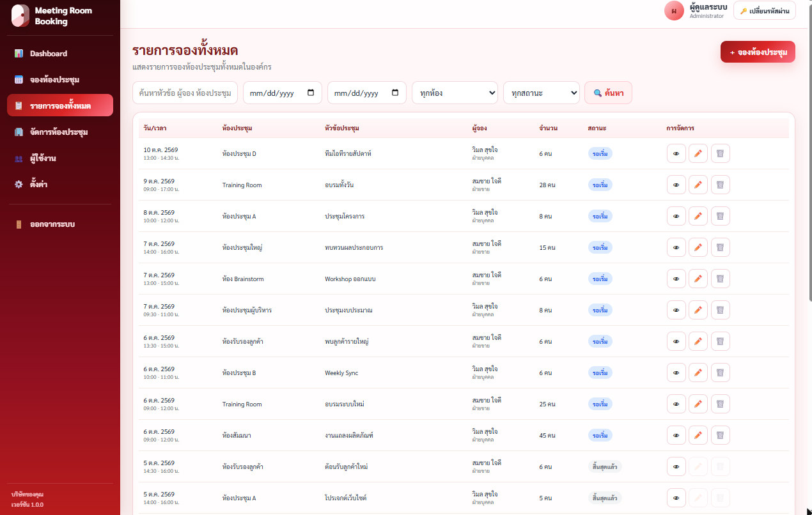Click the administrator avatar icon
This screenshot has height=515, width=812.
pos(674,11)
